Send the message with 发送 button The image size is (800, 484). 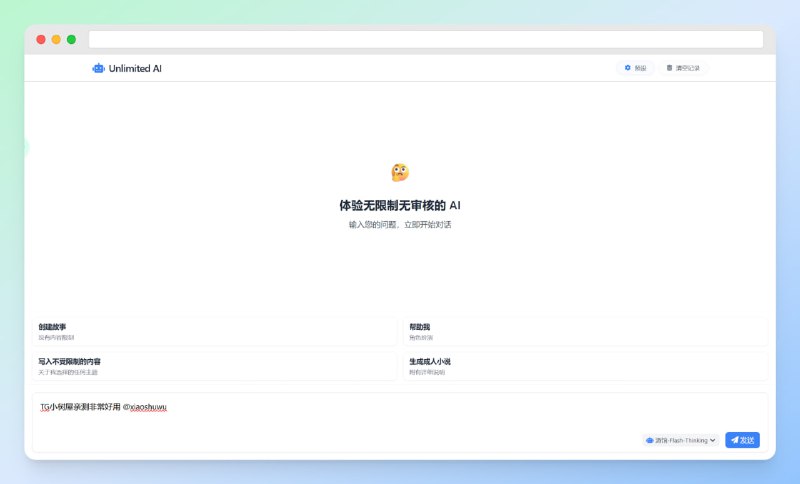click(742, 440)
